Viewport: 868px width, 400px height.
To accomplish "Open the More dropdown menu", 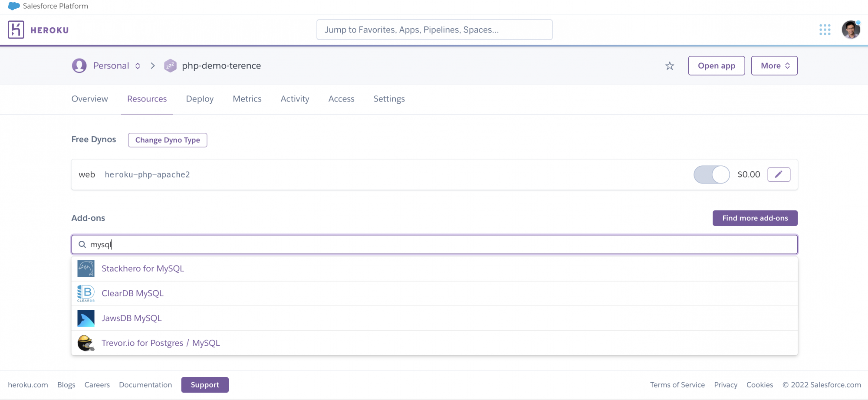I will [x=774, y=66].
